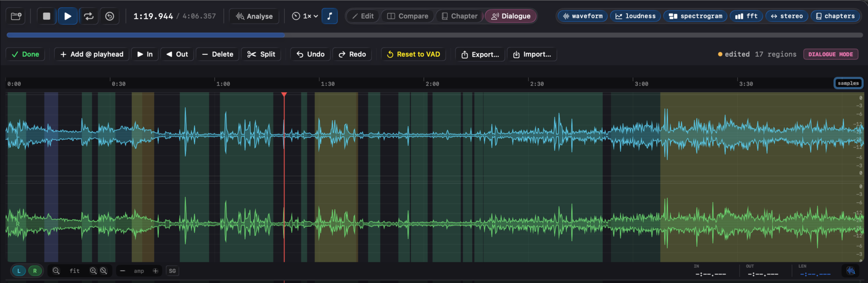Click fit to fit the waveform
868x283 pixels.
pos(74,271)
